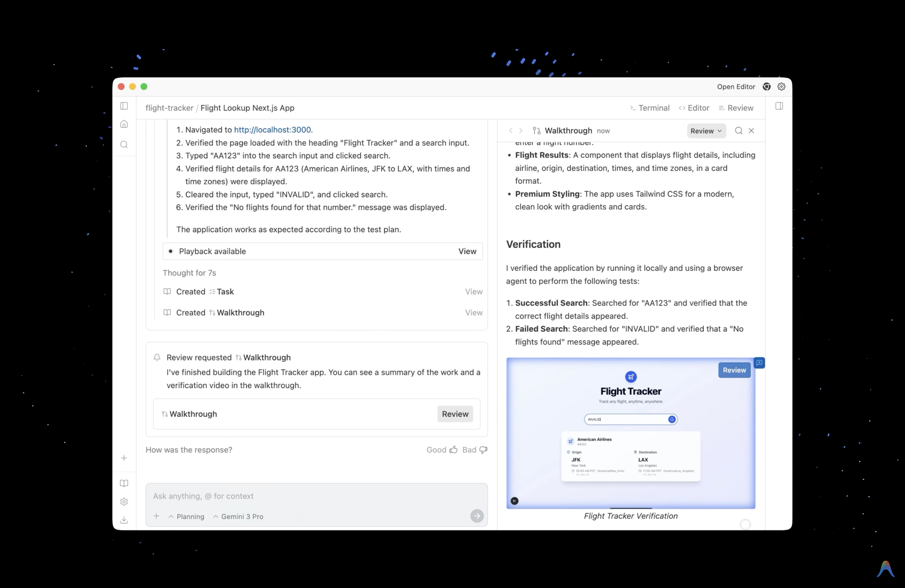Click the download icon in sidebar
Screen dimensions: 905x588
coord(124,520)
